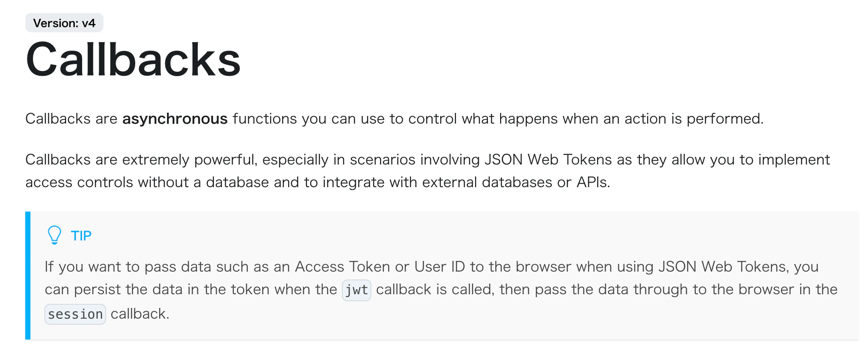This screenshot has width=868, height=350.
Task: Click the lightbulb tip icon
Action: 54,235
